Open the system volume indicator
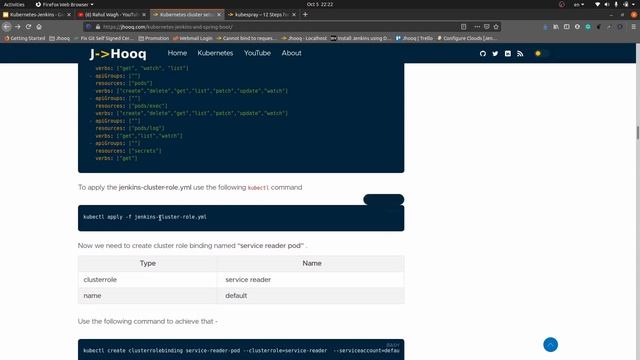The image size is (640, 360). point(607,4)
